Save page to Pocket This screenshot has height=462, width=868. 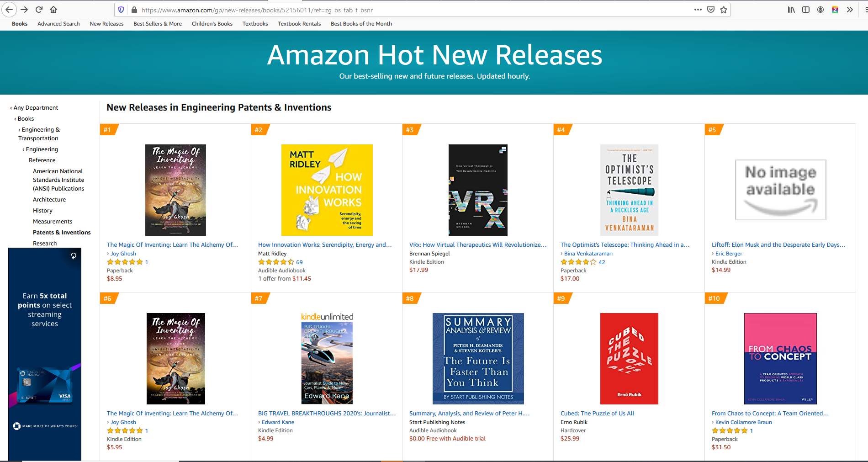click(x=711, y=10)
